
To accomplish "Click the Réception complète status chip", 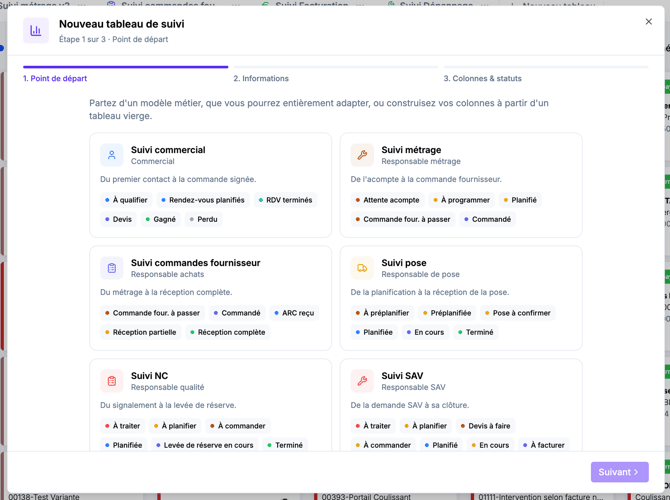I will tap(227, 332).
